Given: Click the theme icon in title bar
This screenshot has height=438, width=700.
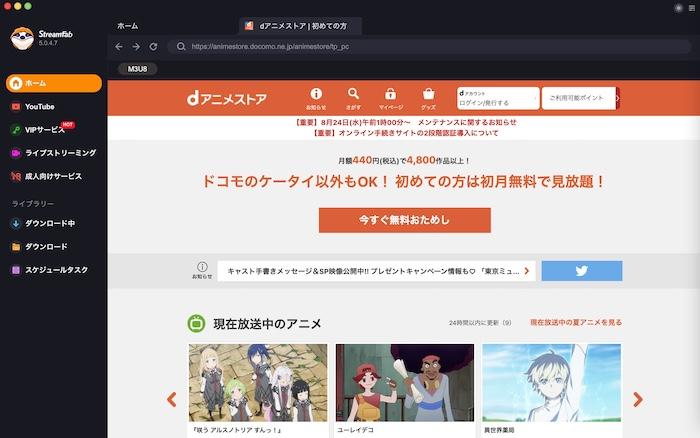Looking at the screenshot, I should [x=679, y=8].
